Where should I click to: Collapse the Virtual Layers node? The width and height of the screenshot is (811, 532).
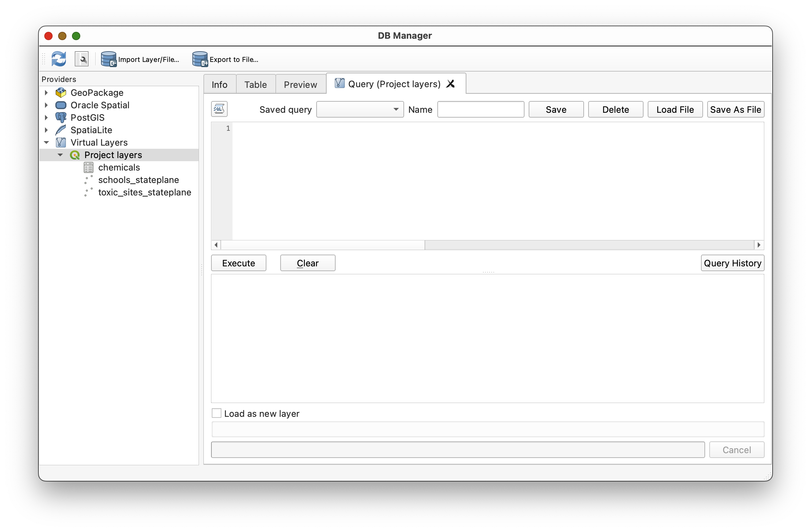(x=46, y=143)
